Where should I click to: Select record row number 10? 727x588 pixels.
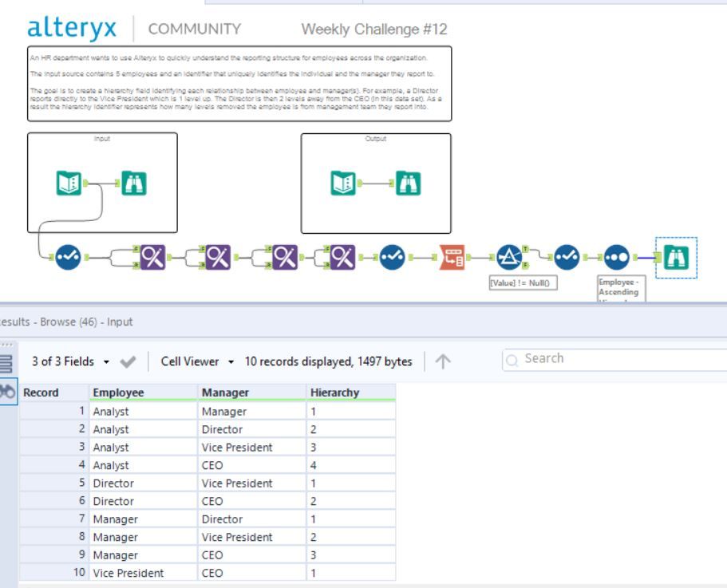click(53, 573)
